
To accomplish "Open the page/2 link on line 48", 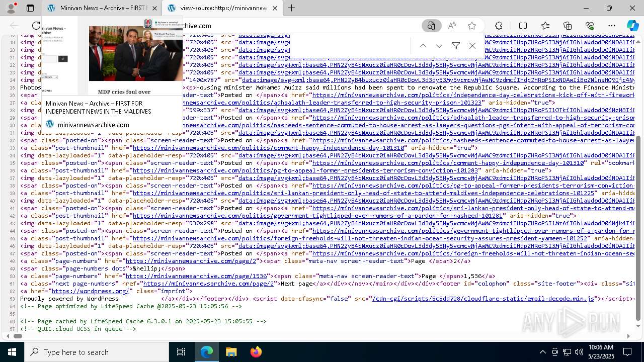I will (x=192, y=261).
